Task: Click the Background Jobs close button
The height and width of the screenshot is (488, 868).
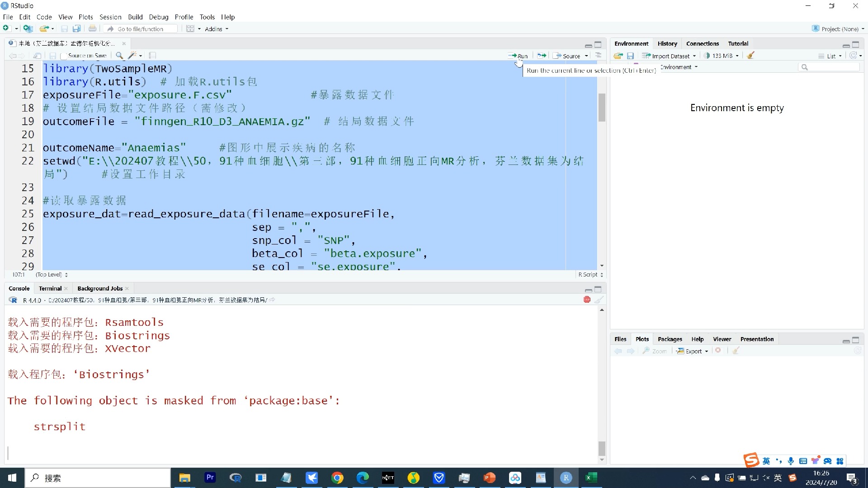Action: point(127,288)
